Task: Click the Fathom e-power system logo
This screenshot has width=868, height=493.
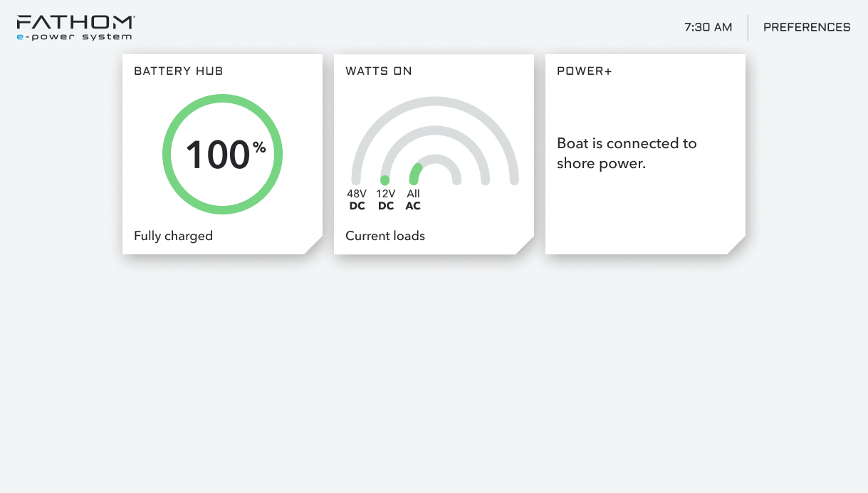Action: click(x=75, y=27)
